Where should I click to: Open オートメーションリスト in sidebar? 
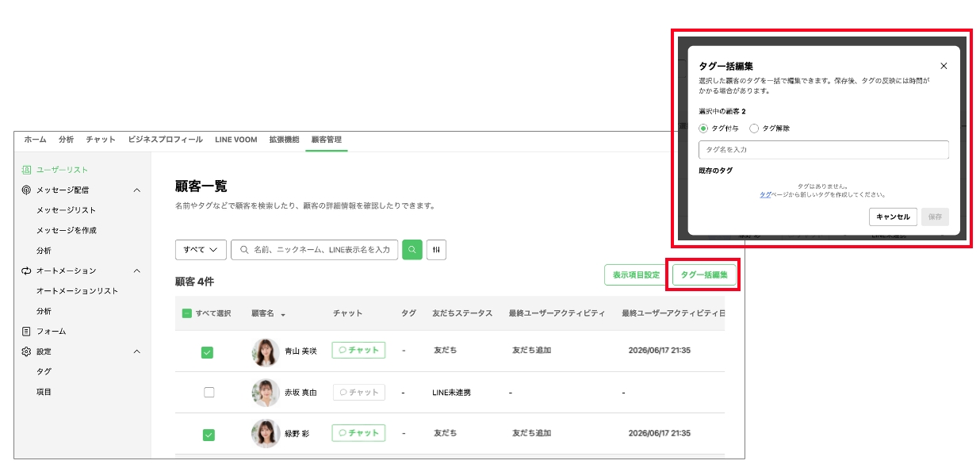[x=77, y=291]
